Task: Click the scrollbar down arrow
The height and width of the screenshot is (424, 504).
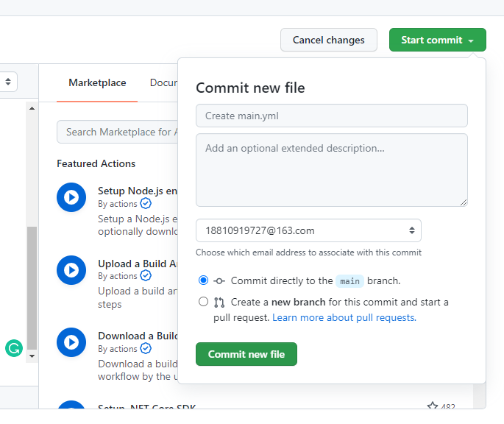Action: (32, 356)
